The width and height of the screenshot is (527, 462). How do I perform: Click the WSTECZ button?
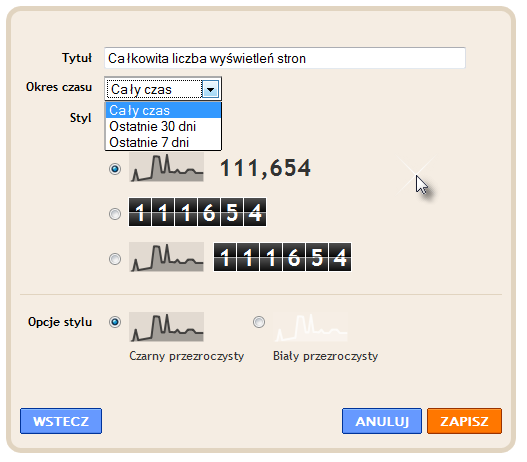coord(61,421)
